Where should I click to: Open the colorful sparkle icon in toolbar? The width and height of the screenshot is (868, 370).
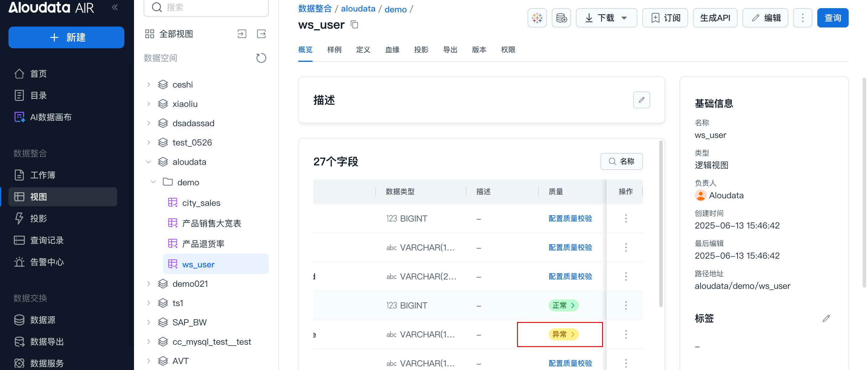[x=537, y=18]
